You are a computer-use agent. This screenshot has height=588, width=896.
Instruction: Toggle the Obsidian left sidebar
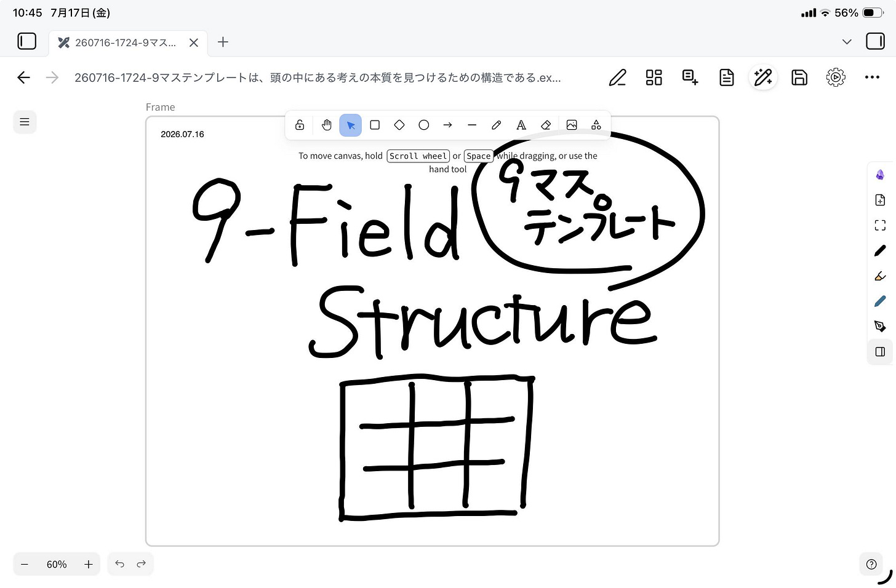(x=26, y=41)
